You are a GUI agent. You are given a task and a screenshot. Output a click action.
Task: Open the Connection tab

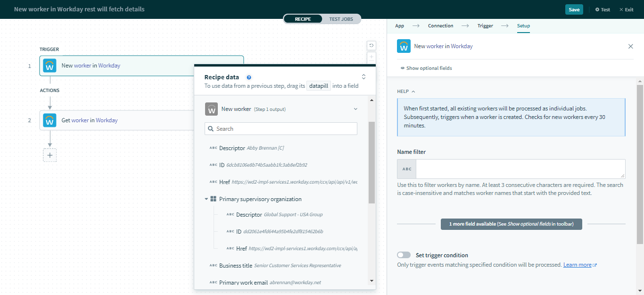coord(440,26)
